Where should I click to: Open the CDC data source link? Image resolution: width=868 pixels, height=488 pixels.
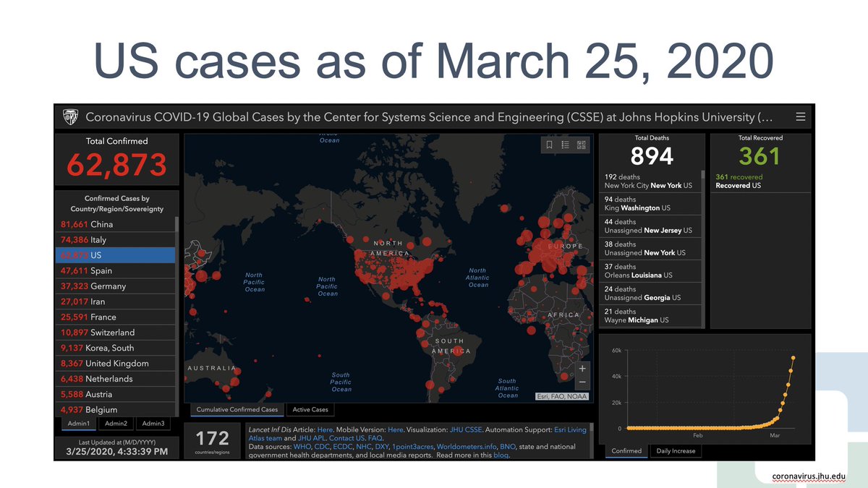tap(322, 447)
